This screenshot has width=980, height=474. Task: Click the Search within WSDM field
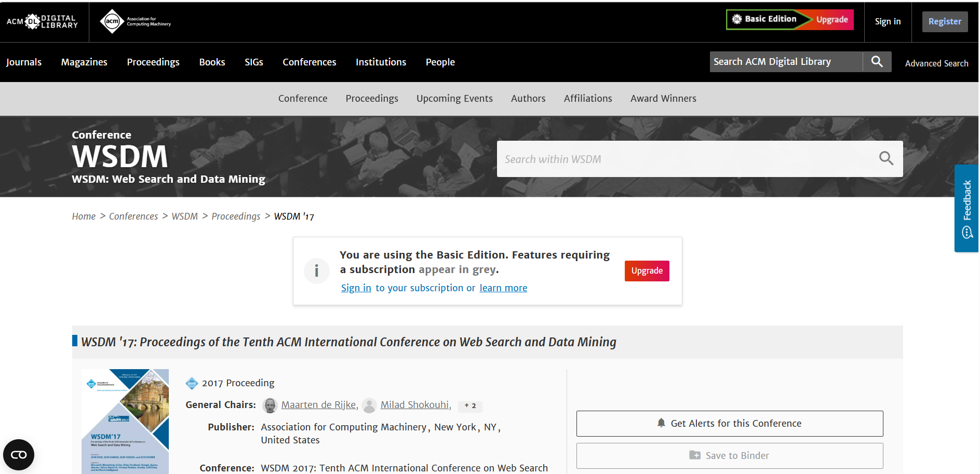point(686,159)
